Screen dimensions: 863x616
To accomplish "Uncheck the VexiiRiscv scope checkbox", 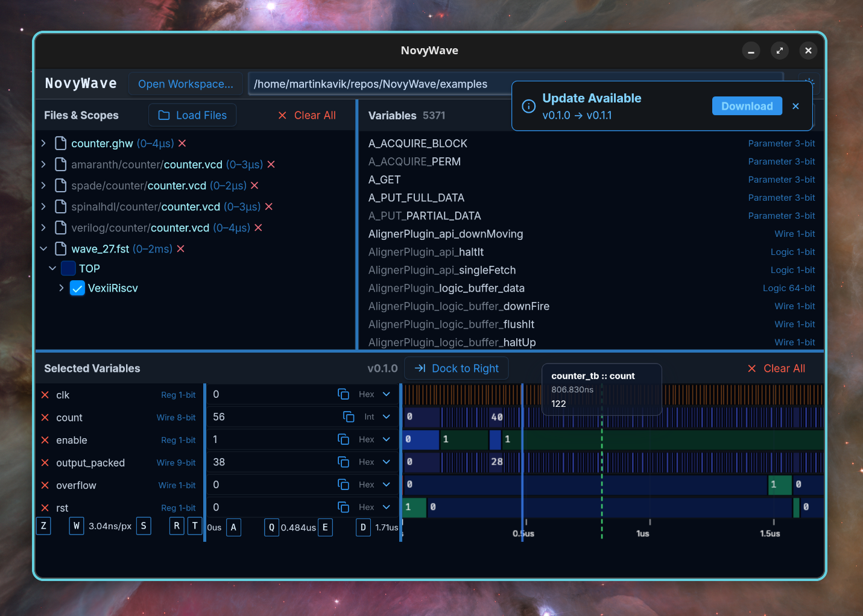I will [x=77, y=288].
